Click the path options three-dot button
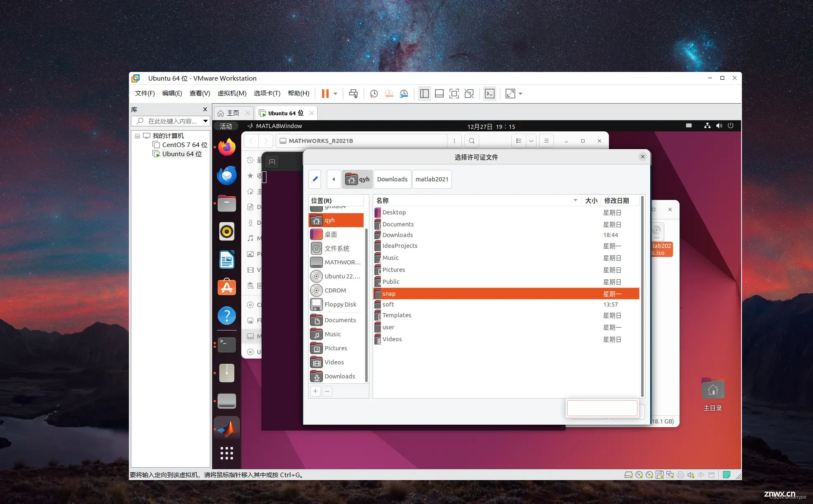This screenshot has width=813, height=504. tap(454, 141)
